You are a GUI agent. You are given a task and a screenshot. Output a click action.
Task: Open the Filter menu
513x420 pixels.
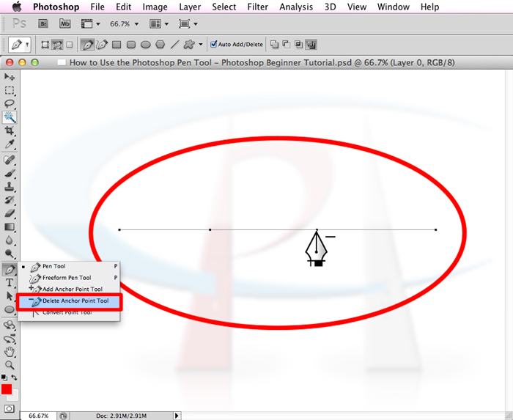tap(257, 7)
